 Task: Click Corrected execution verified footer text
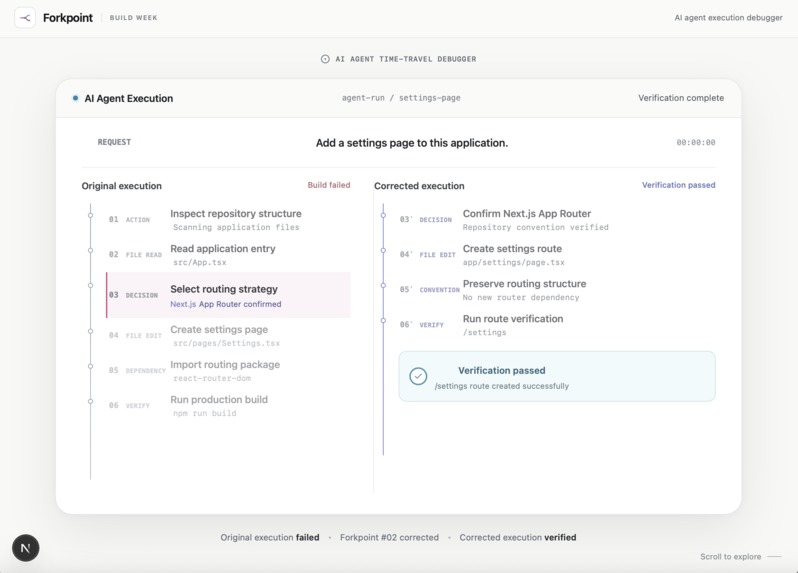point(518,537)
